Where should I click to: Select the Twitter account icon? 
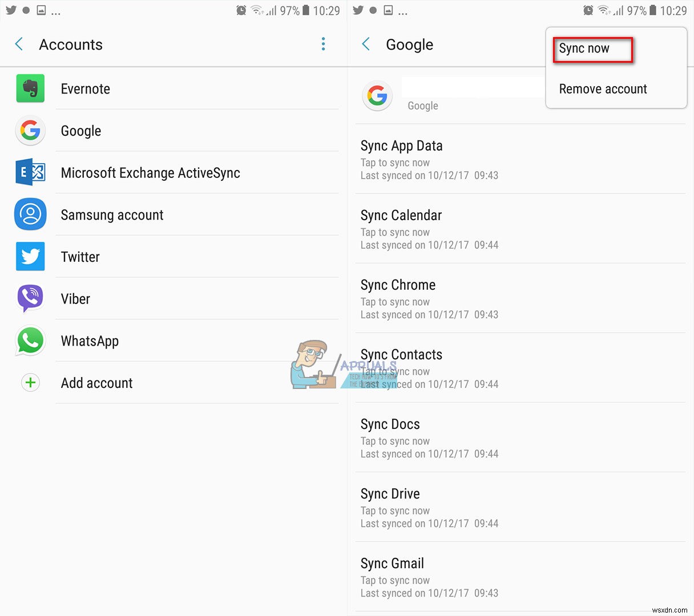[x=30, y=257]
